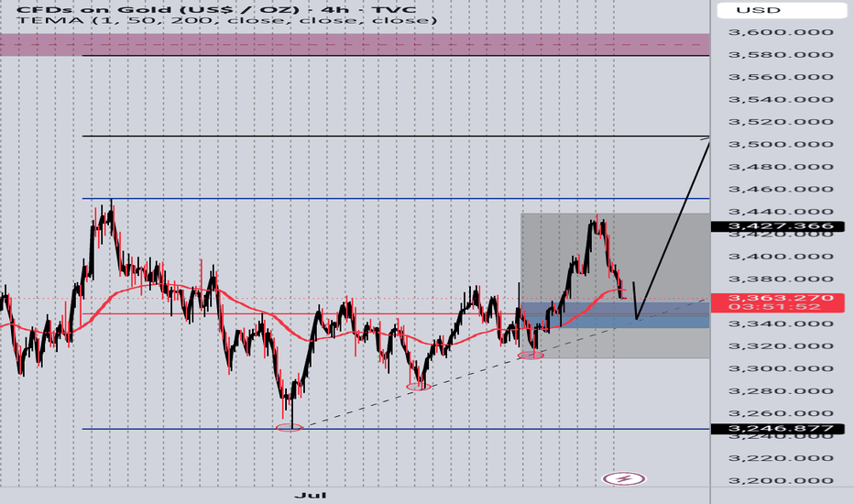Click the 3,460.000 price axis label
Image resolution: width=854 pixels, height=504 pixels.
click(x=781, y=189)
